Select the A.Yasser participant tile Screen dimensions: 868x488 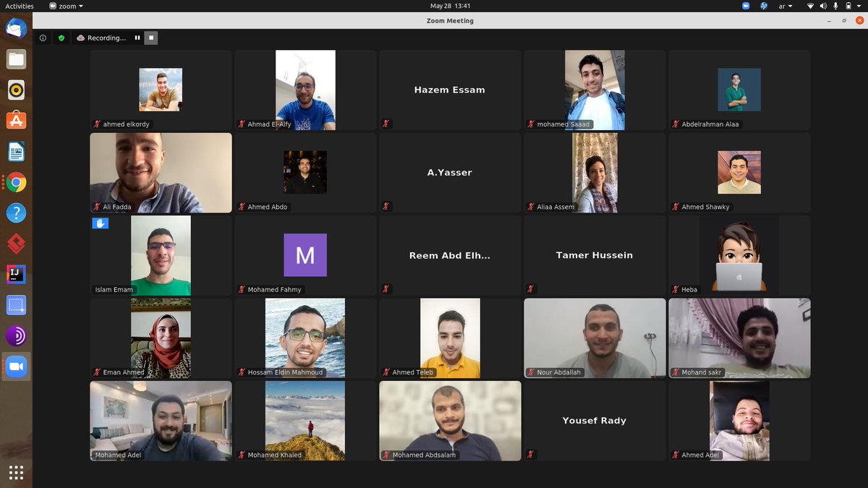(450, 173)
